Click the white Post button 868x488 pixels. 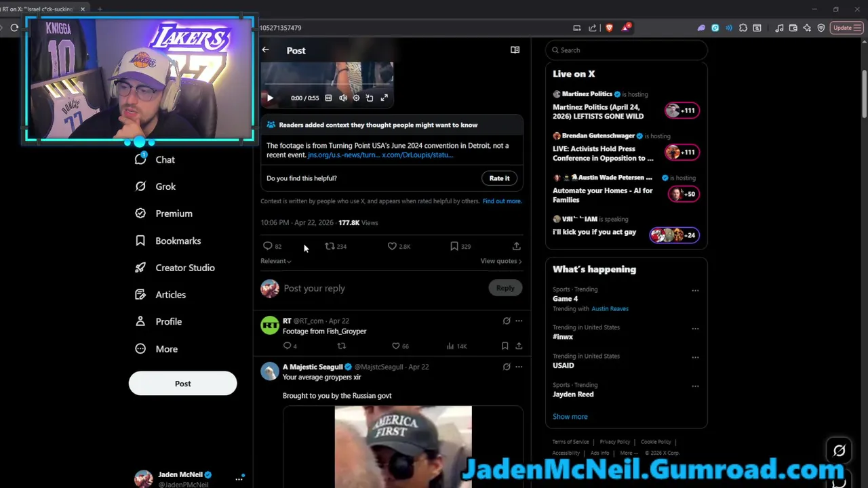[182, 384]
